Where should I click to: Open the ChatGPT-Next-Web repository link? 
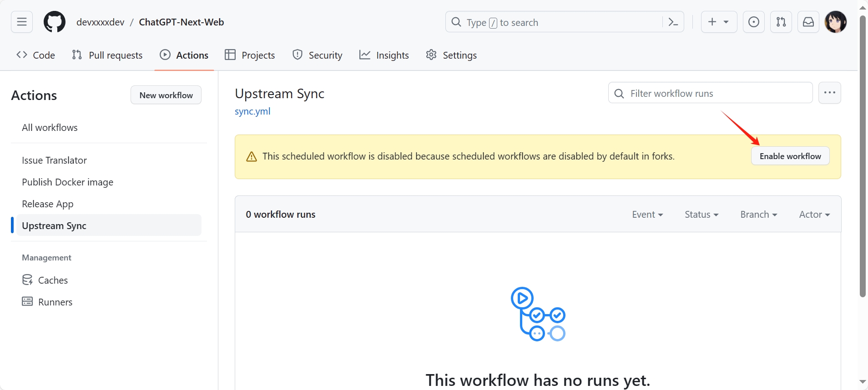[x=182, y=22]
